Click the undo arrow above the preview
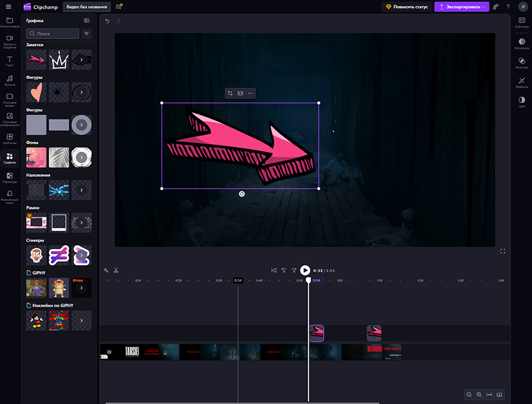532x404 pixels. point(107,21)
